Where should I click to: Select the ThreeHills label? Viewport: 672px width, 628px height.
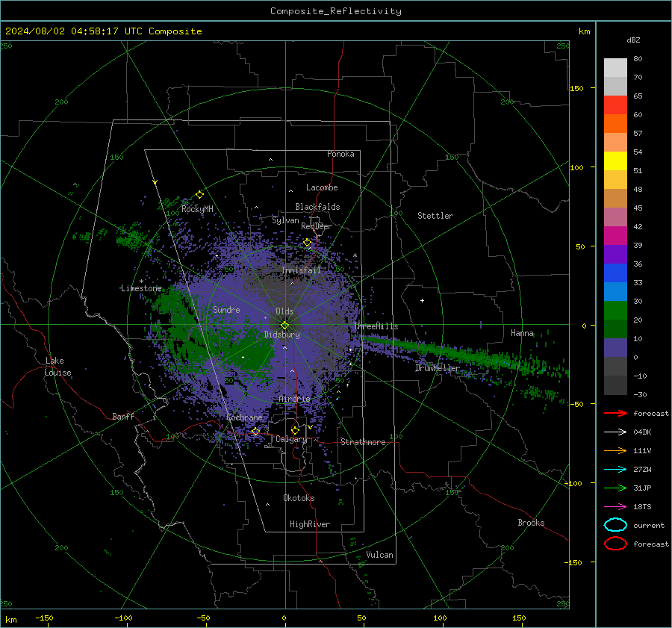pyautogui.click(x=376, y=326)
